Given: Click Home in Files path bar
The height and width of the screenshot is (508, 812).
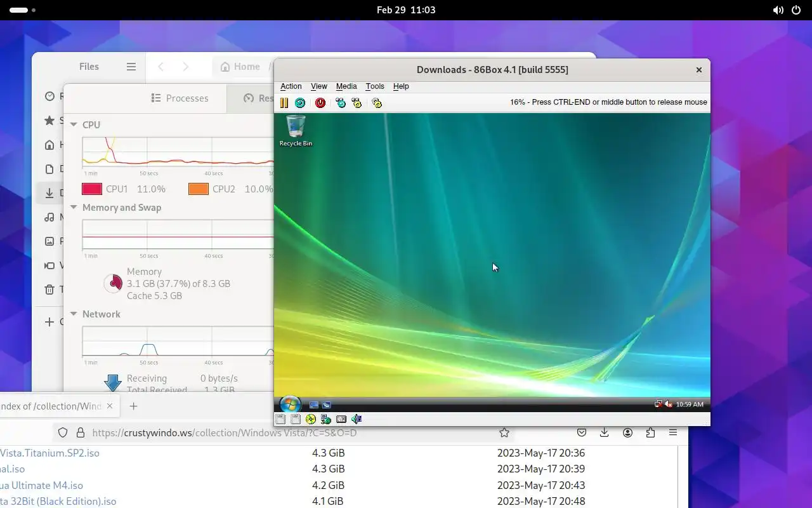Looking at the screenshot, I should click(240, 67).
